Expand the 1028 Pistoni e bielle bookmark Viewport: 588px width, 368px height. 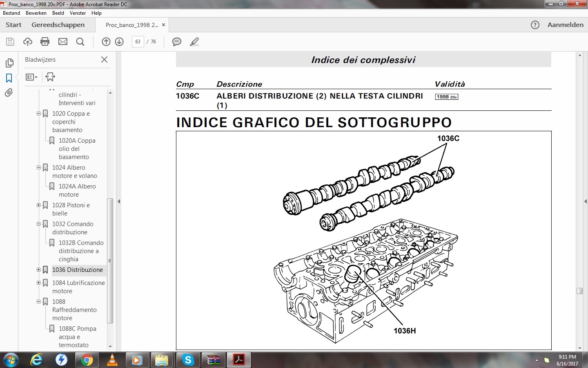39,205
